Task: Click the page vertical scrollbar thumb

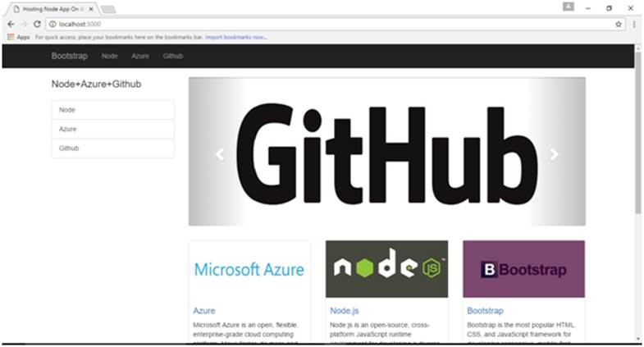Action: point(637,132)
